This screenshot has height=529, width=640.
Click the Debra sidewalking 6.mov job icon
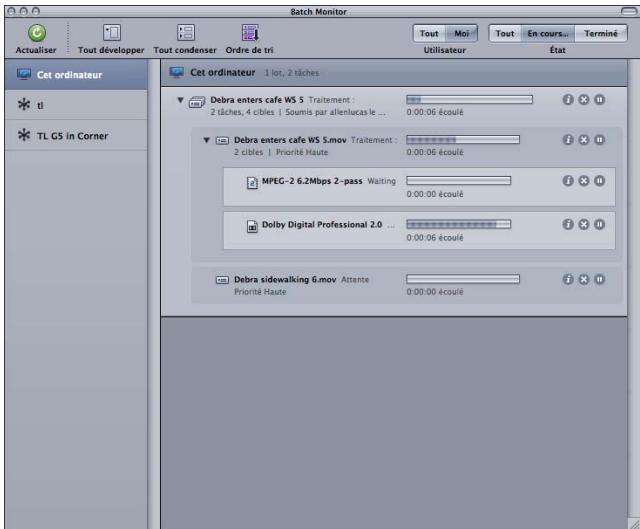(222, 280)
